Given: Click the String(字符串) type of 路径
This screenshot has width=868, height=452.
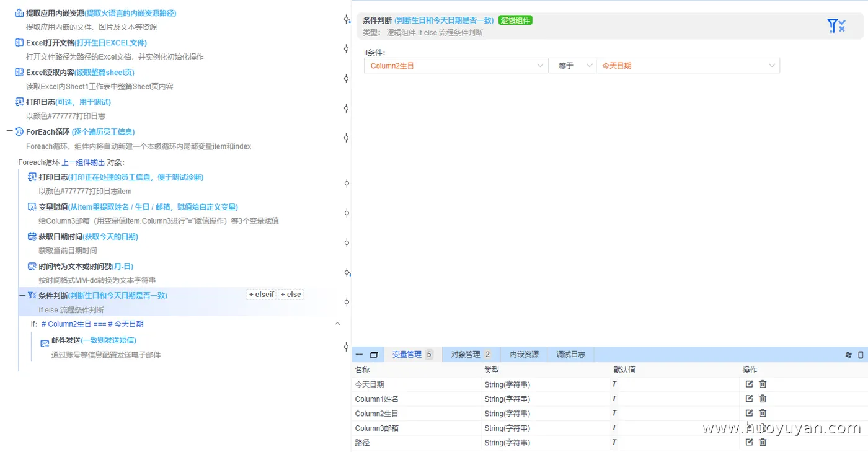Looking at the screenshot, I should click(x=507, y=443).
